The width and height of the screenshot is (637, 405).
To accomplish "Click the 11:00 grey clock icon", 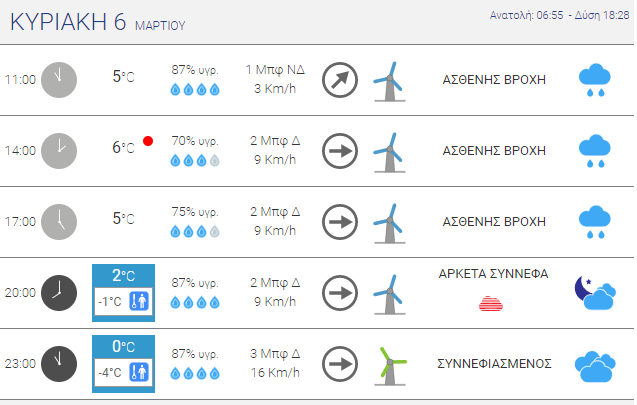I will click(x=58, y=79).
